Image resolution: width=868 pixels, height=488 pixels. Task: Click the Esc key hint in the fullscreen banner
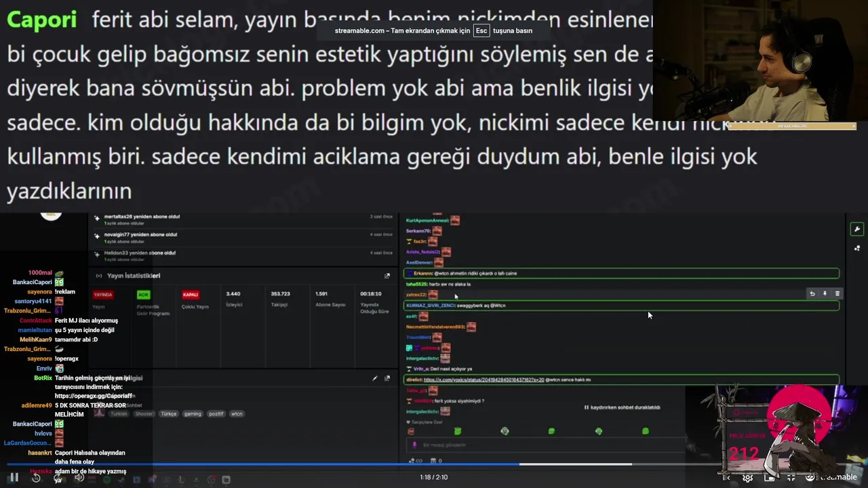(481, 30)
